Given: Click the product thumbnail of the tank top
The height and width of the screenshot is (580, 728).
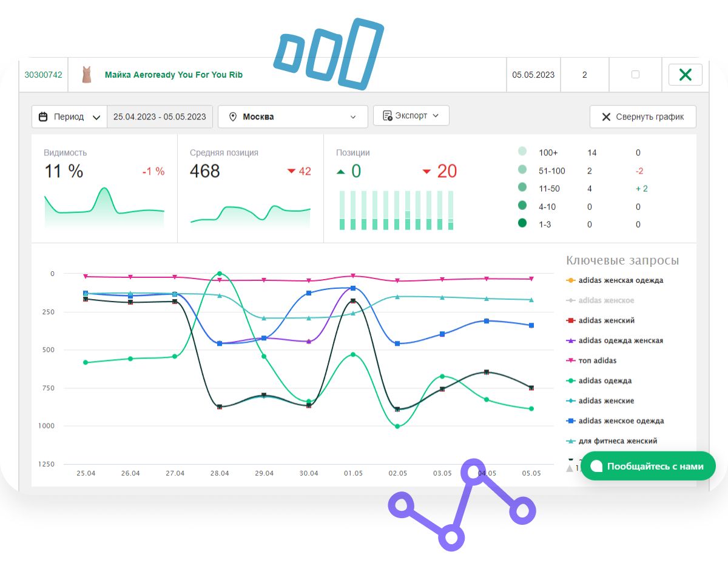Looking at the screenshot, I should (x=86, y=75).
